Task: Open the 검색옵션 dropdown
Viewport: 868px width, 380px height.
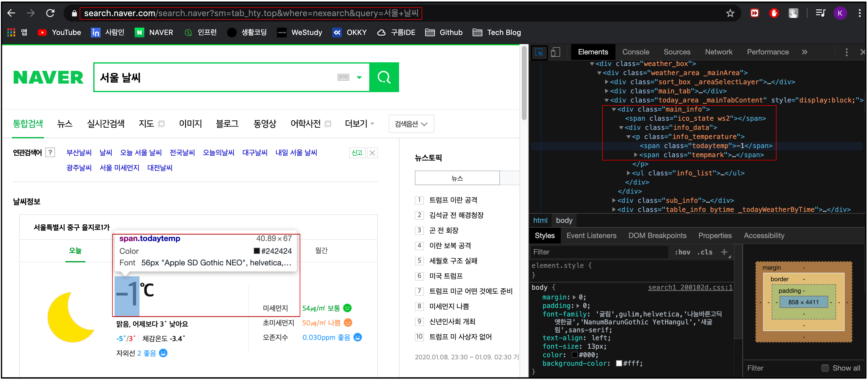Action: click(x=411, y=124)
